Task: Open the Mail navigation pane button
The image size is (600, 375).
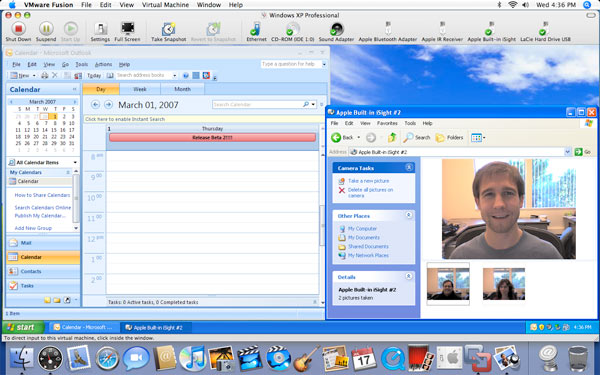Action: point(43,243)
